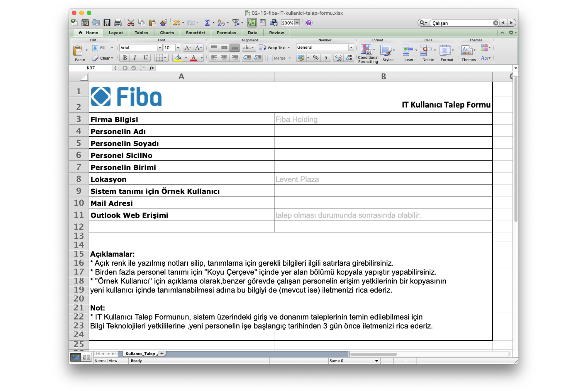Set vertical alignment to top
This screenshot has height=391, width=588.
point(214,47)
